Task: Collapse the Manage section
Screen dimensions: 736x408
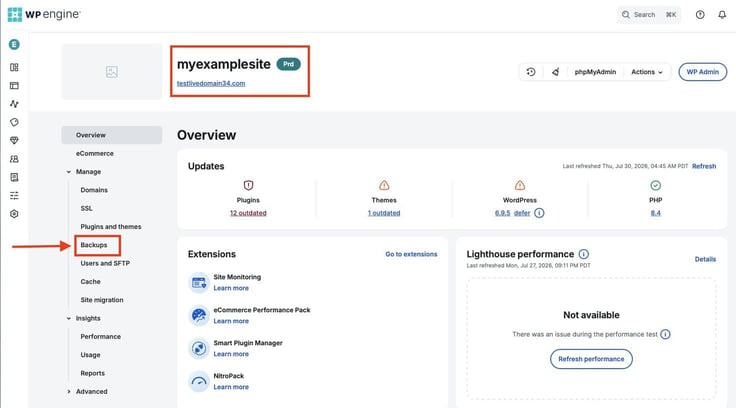Action: [69, 172]
